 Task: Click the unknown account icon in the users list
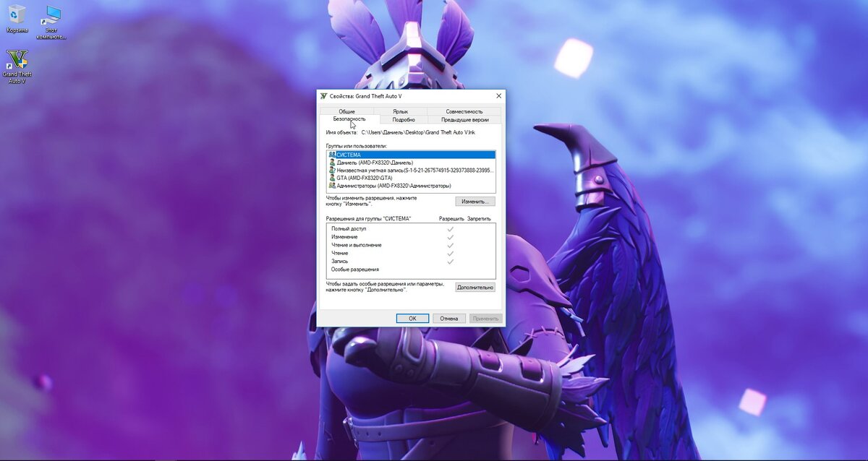332,171
